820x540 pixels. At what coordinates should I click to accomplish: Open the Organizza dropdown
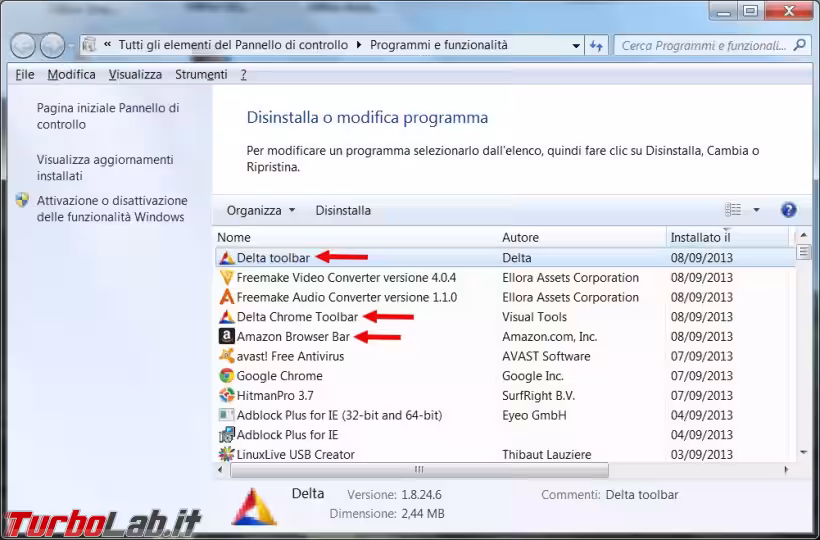coord(261,211)
